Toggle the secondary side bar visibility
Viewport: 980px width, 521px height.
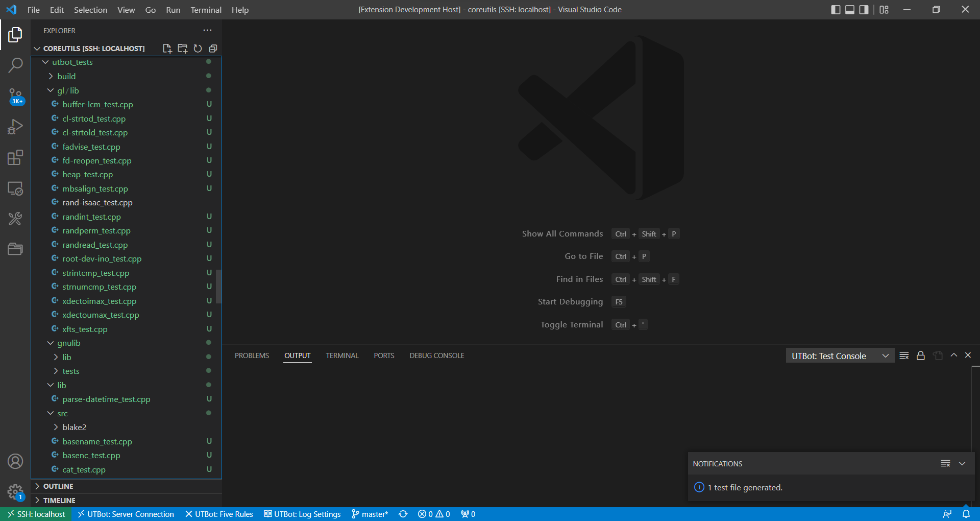[x=864, y=10]
